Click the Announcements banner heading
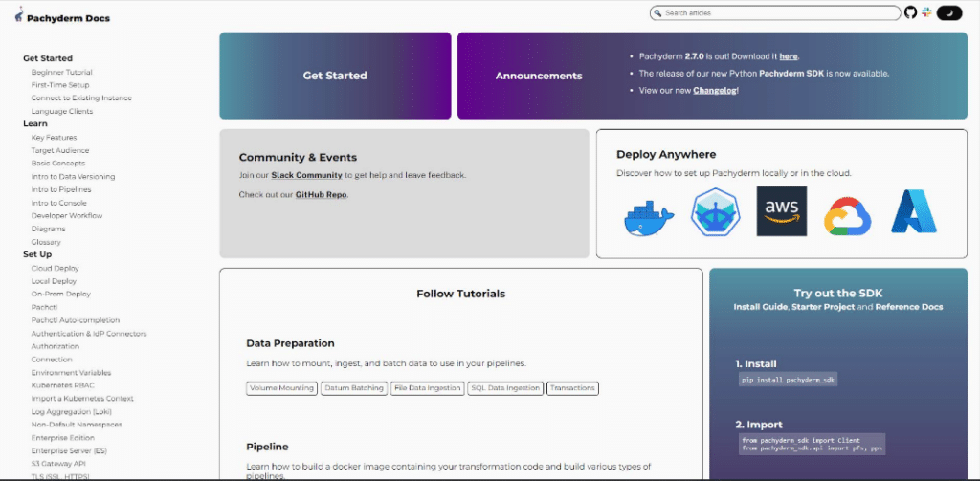The width and height of the screenshot is (980, 481). pos(539,76)
